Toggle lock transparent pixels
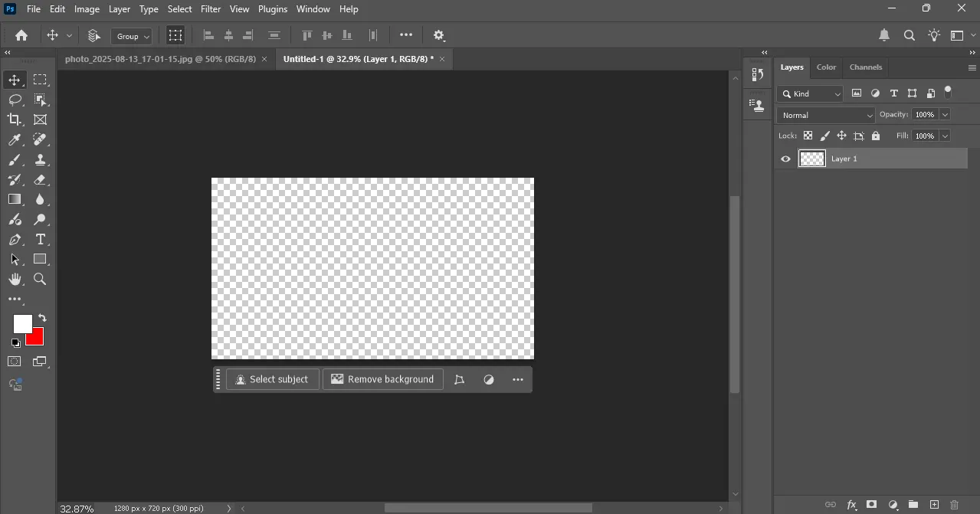This screenshot has width=980, height=514. click(x=808, y=136)
